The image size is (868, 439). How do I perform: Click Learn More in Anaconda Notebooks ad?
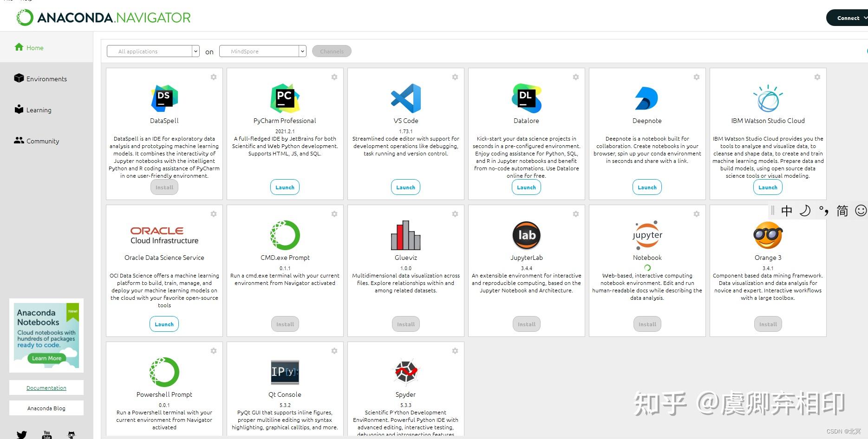pos(46,358)
